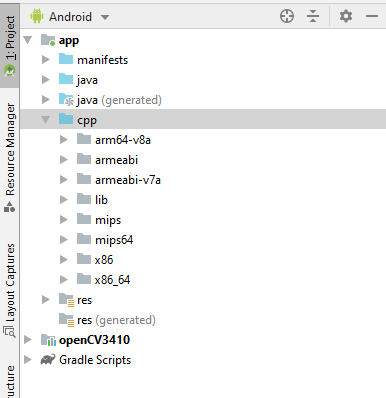Click the res (generated) folder icon
The width and height of the screenshot is (386, 398).
[66, 320]
